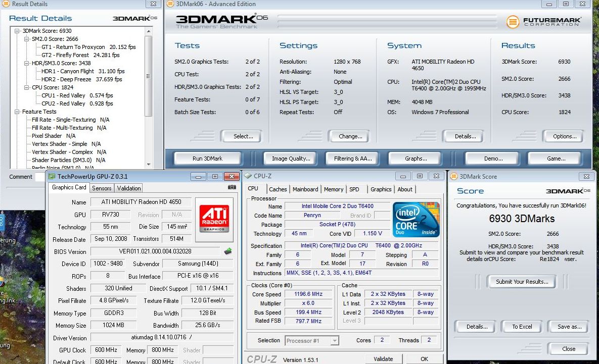The image size is (599, 364).
Task: Click OK in CPU-Z
Action: pos(424,359)
